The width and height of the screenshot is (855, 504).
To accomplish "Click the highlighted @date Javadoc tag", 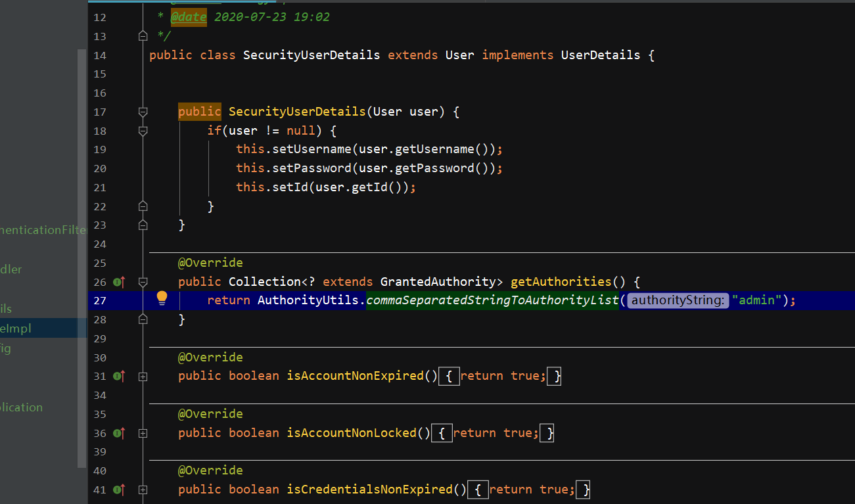I will (x=189, y=16).
